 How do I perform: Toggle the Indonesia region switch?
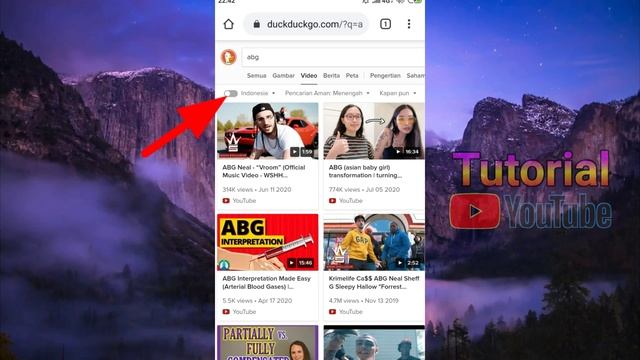pos(231,93)
